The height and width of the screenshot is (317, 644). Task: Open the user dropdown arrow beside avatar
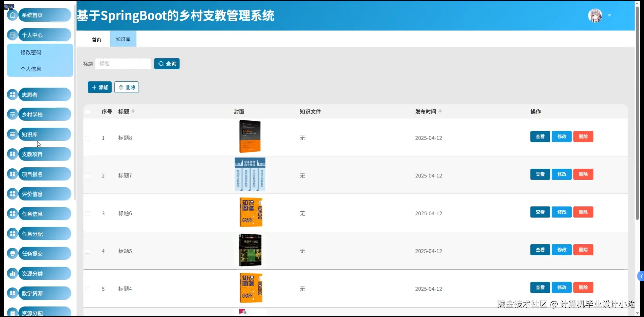609,15
